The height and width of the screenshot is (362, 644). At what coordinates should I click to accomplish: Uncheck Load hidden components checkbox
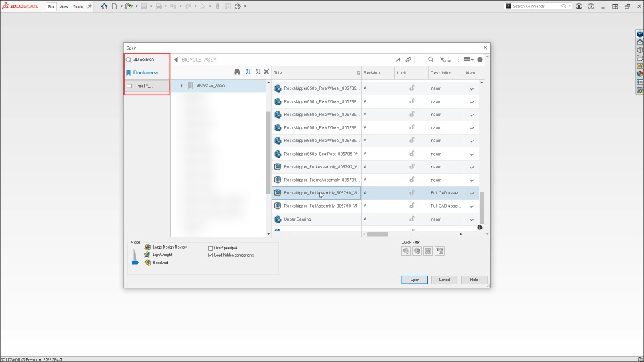(x=210, y=255)
